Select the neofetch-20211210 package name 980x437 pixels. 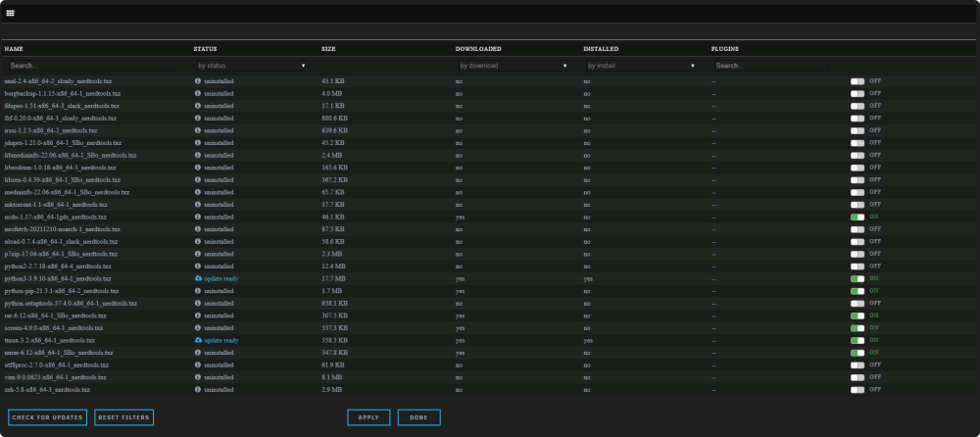(x=61, y=229)
